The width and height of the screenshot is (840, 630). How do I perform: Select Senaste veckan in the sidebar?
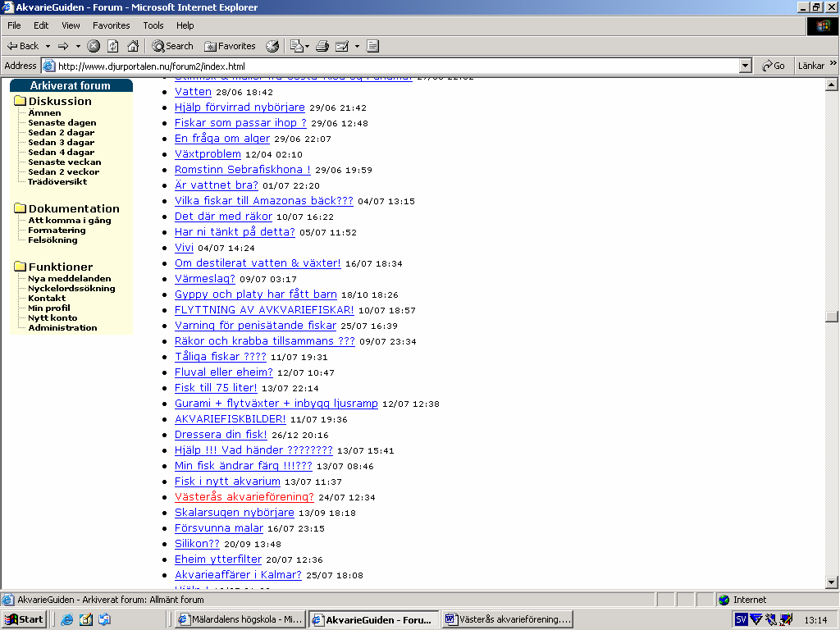point(64,162)
